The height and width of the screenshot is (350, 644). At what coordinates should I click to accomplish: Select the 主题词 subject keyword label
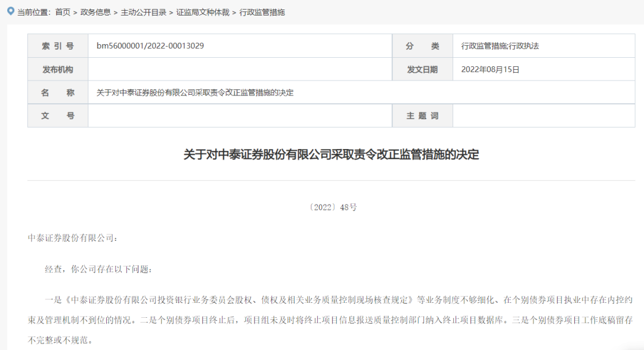pos(422,115)
